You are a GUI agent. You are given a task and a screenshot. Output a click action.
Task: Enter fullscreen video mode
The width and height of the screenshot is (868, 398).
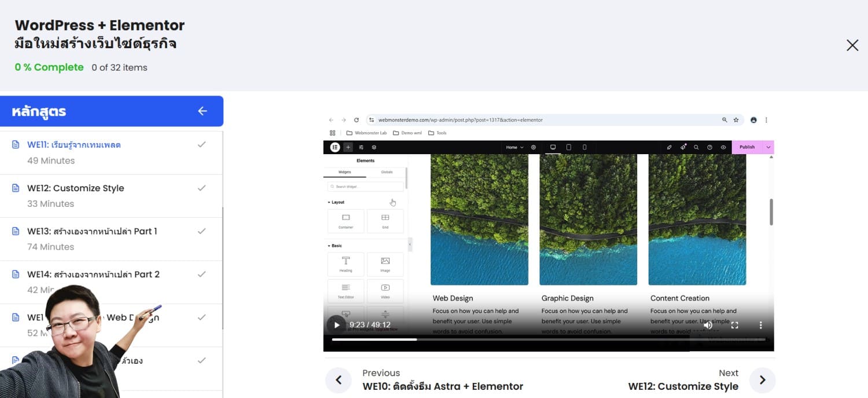[734, 325]
